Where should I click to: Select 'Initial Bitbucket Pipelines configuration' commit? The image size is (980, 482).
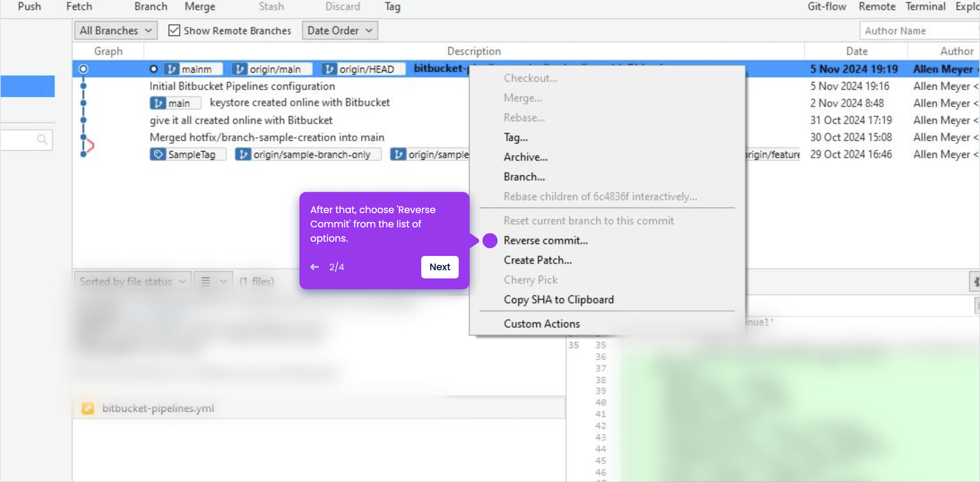coord(242,86)
